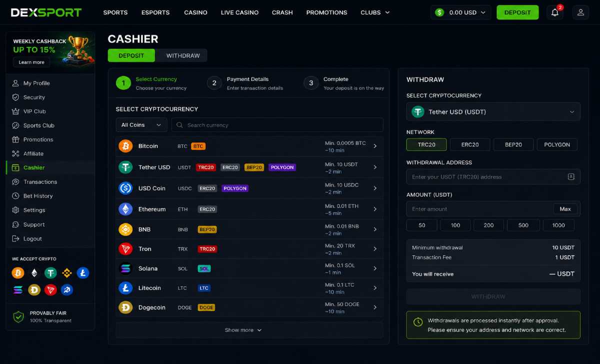The width and height of the screenshot is (600, 364).
Task: Select the Payment Details step 2
Action: click(245, 83)
